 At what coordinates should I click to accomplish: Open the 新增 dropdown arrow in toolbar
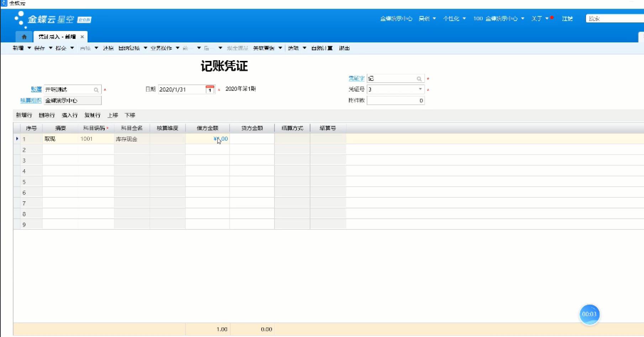[29, 48]
